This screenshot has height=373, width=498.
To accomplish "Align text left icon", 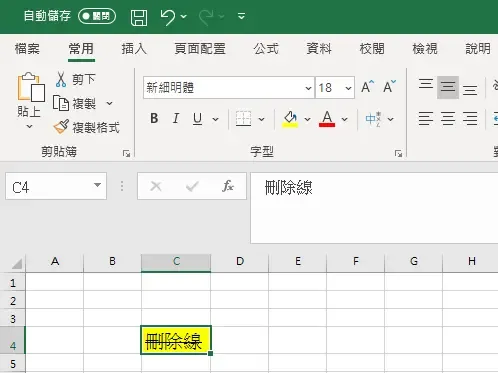I will [x=426, y=119].
